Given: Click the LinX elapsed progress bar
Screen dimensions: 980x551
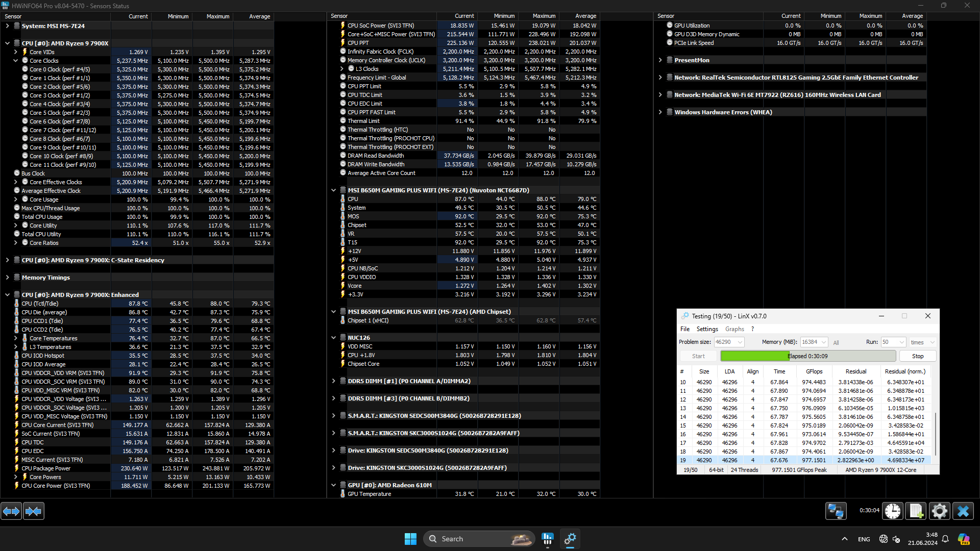Looking at the screenshot, I should pyautogui.click(x=808, y=356).
